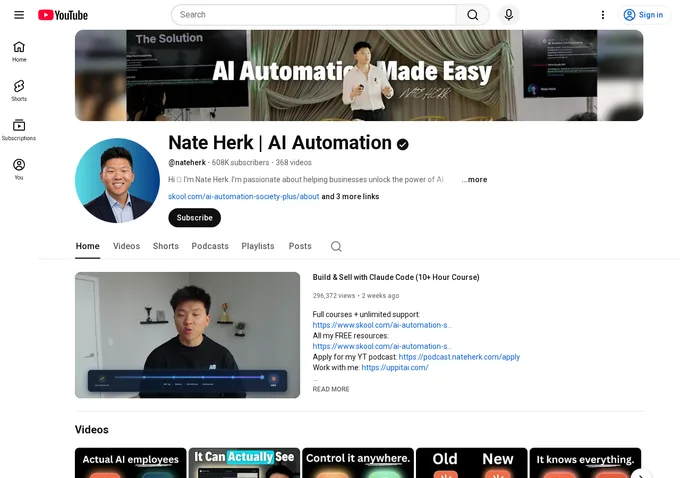Screen dimensions: 680x478
Task: Open the 'It knows everything.' video thumbnail
Action: tap(585, 463)
